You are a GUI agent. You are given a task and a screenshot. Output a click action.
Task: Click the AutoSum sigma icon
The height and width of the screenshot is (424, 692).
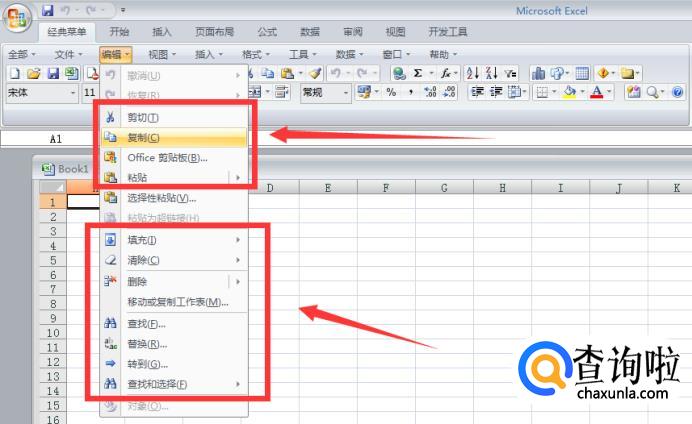[417, 73]
